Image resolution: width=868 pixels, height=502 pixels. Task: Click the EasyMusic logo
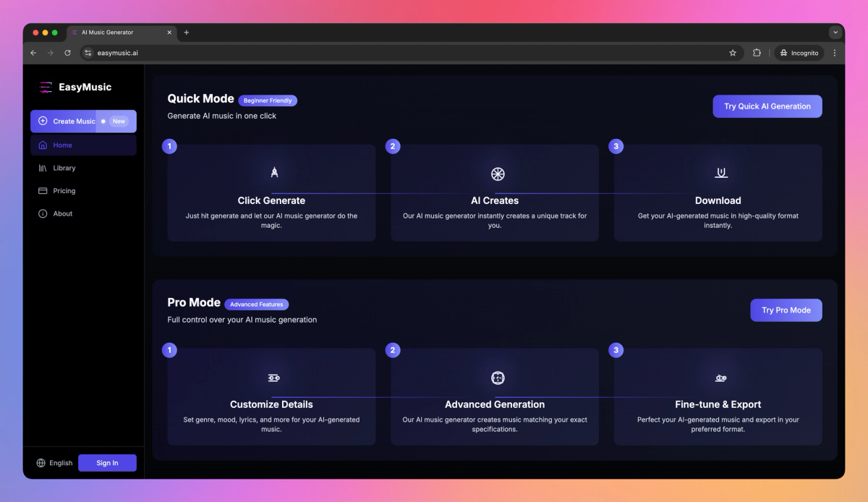coord(76,87)
